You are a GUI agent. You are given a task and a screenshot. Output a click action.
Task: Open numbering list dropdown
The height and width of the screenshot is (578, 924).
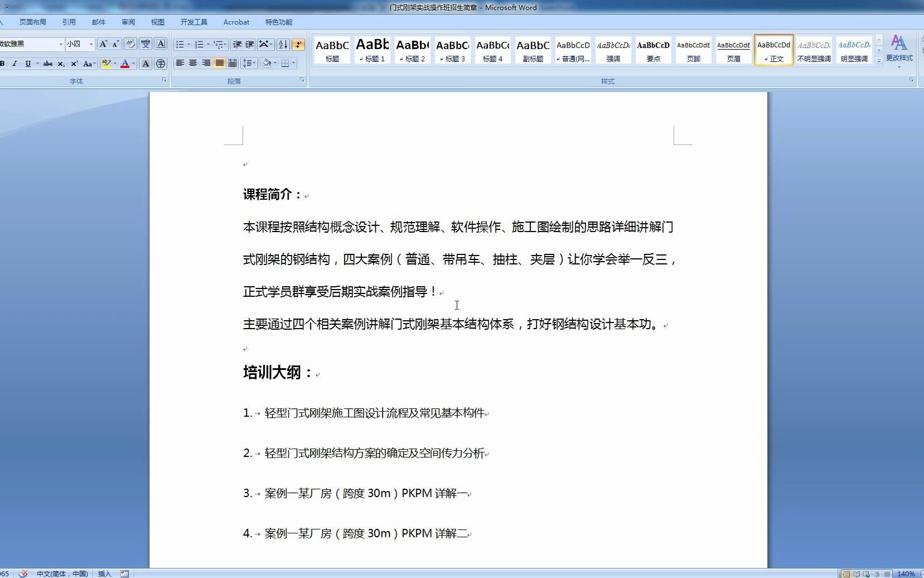tap(208, 44)
